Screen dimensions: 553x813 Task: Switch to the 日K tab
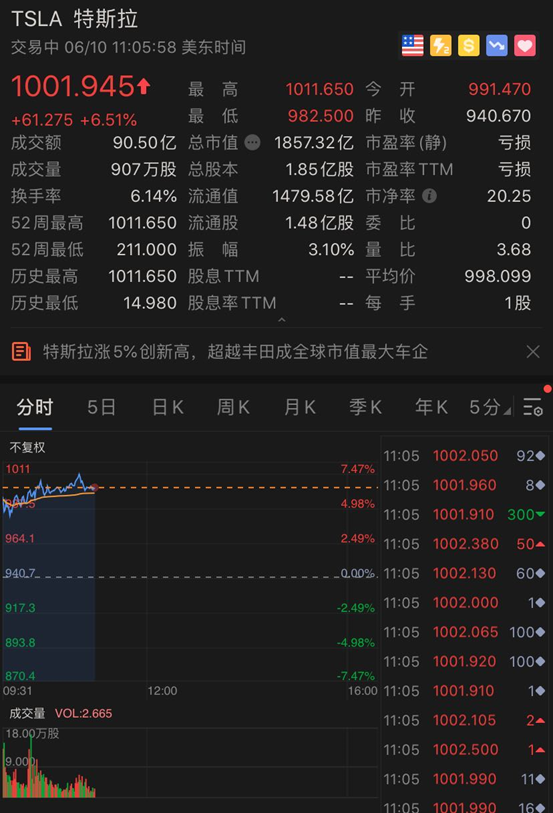click(x=168, y=408)
